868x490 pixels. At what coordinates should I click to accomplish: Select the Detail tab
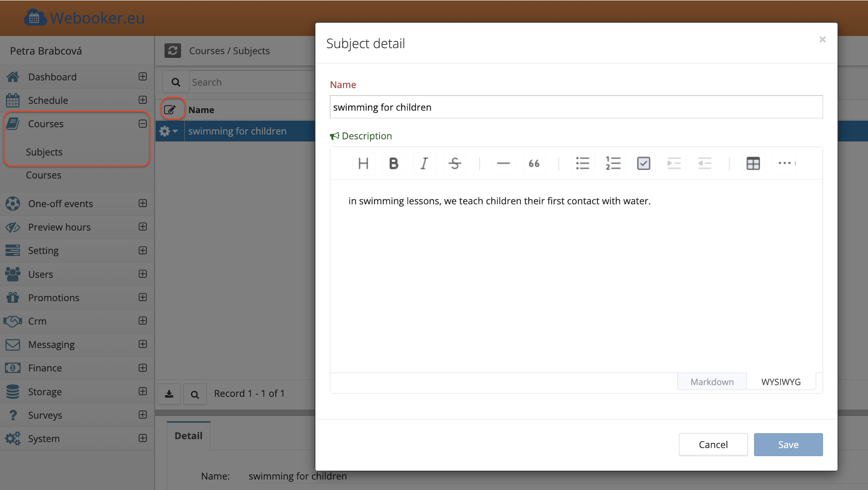pyautogui.click(x=188, y=435)
